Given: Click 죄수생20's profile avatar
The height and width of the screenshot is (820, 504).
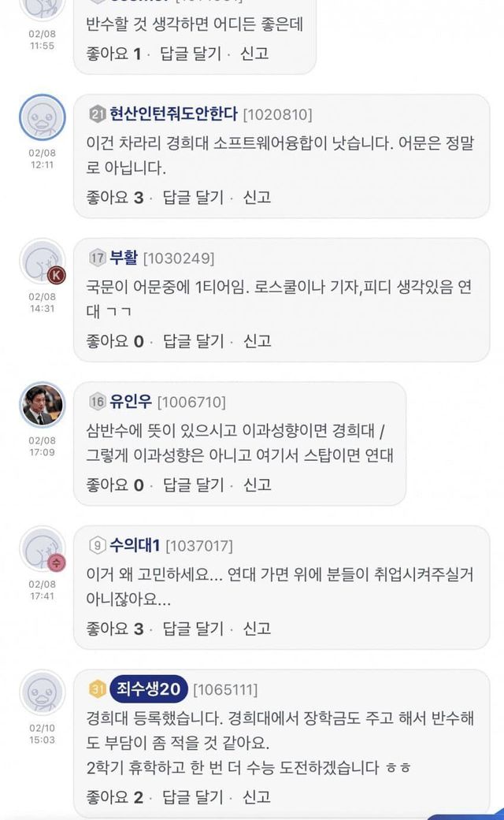Looking at the screenshot, I should click(x=42, y=693).
